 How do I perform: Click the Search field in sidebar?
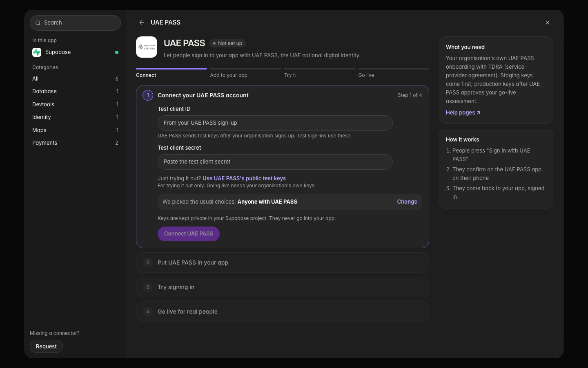pyautogui.click(x=75, y=23)
